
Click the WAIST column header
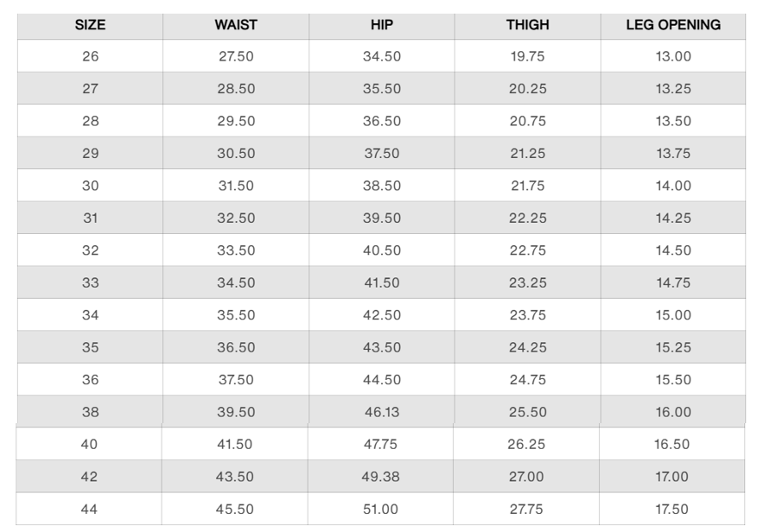point(236,25)
